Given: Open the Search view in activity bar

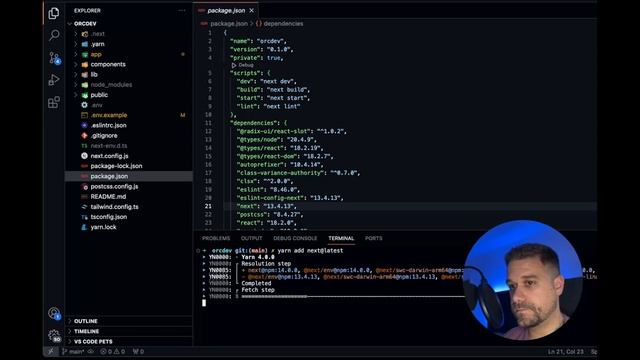Looking at the screenshot, I should (53, 36).
